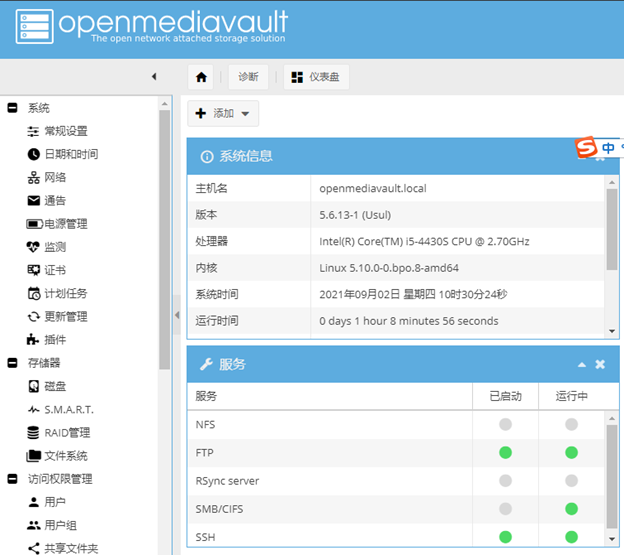Collapse the 访问权限管理 tree group
Image resolution: width=624 pixels, height=555 pixels.
click(x=12, y=479)
